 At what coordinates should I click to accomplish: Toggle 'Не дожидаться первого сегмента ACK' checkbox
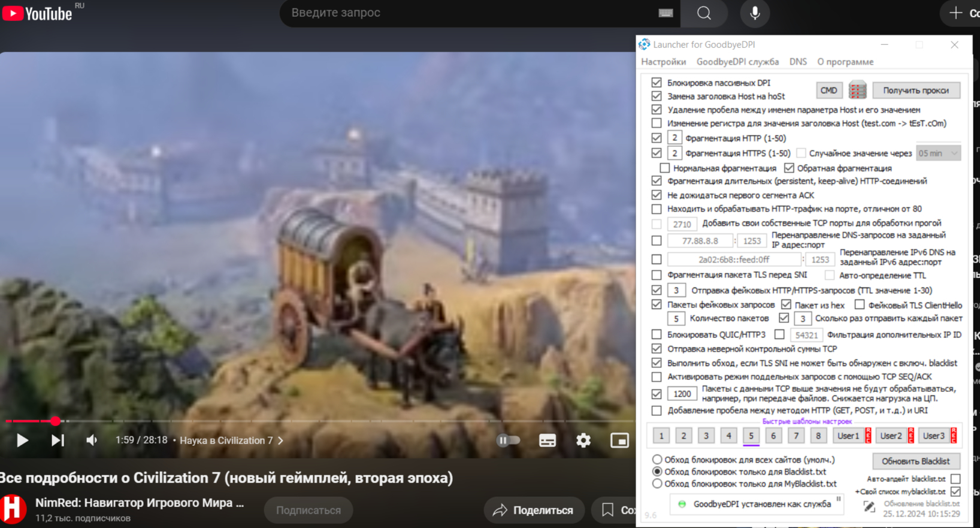tap(657, 195)
